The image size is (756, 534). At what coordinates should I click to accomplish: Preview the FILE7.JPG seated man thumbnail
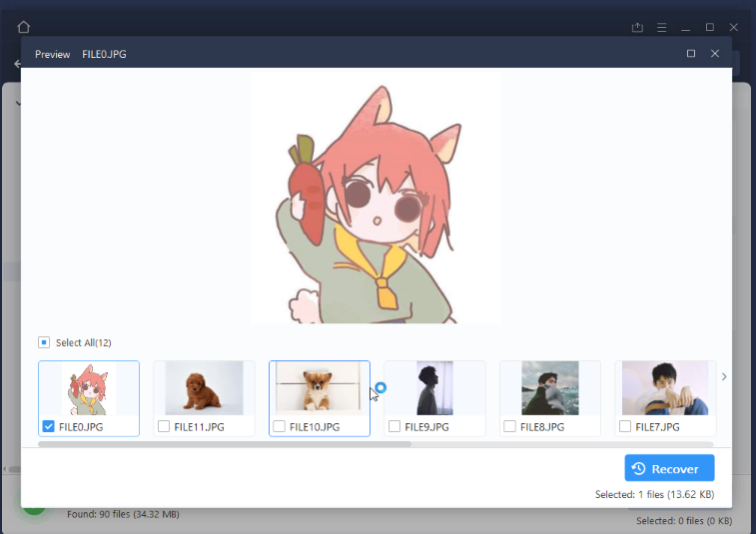[665, 388]
